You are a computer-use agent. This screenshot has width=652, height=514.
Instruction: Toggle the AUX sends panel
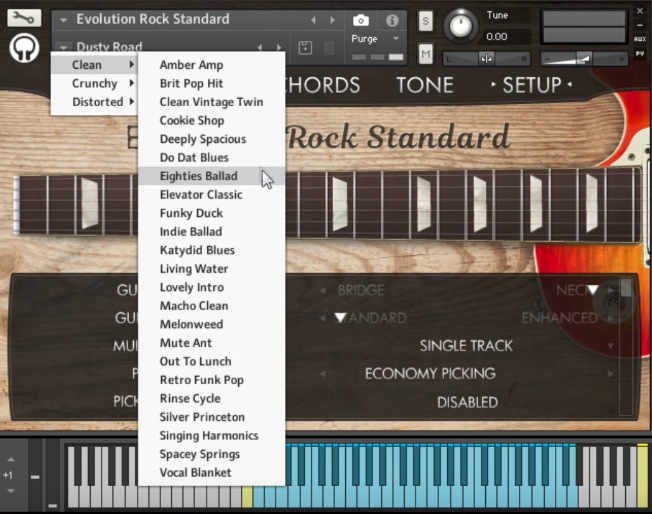pyautogui.click(x=640, y=39)
